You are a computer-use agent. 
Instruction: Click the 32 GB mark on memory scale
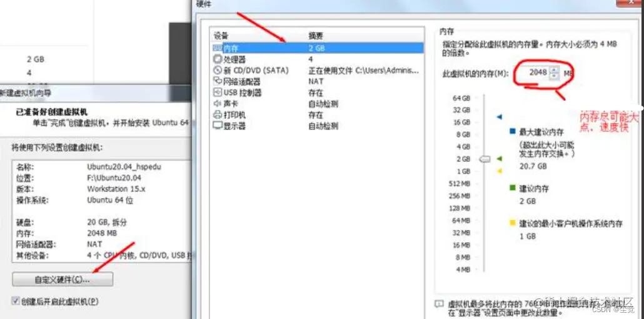[461, 109]
